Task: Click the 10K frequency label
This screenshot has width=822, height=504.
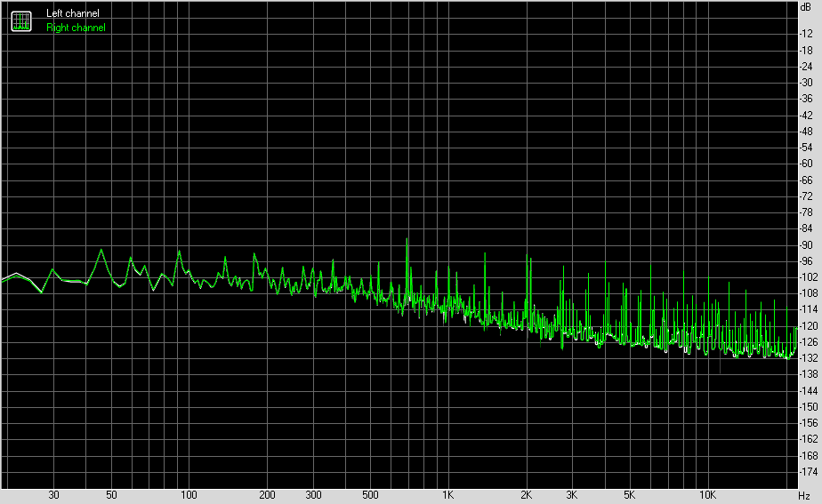Action: 707,495
